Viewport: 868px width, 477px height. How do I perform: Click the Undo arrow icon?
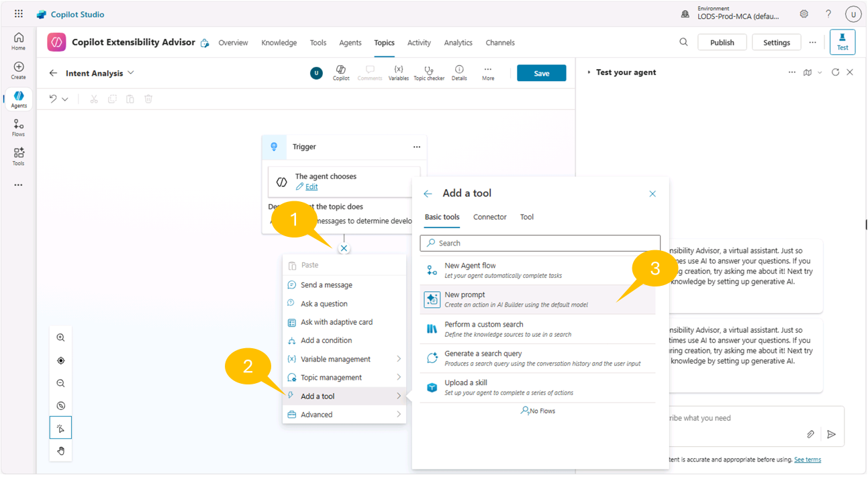[x=53, y=99]
